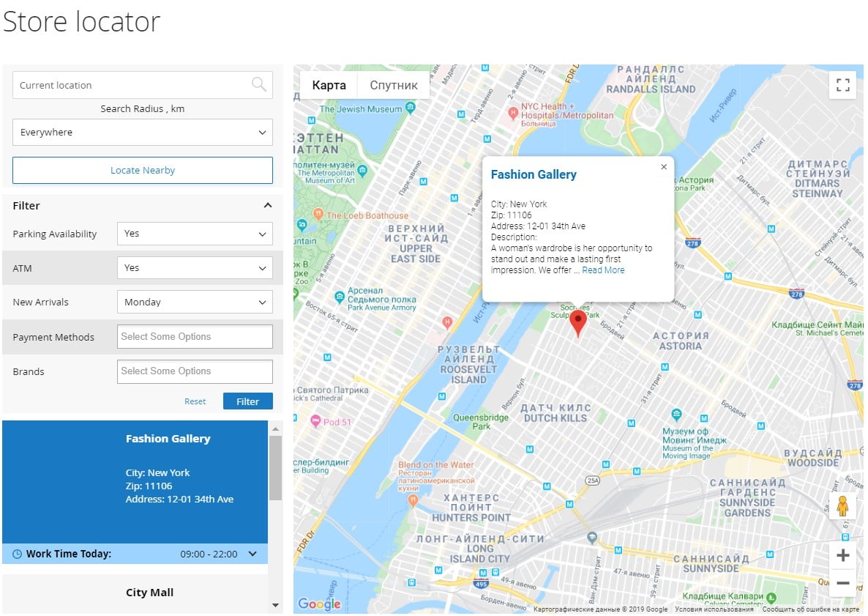The height and width of the screenshot is (616, 868).
Task: Click The Jewish Museum map pin
Action: (410, 107)
